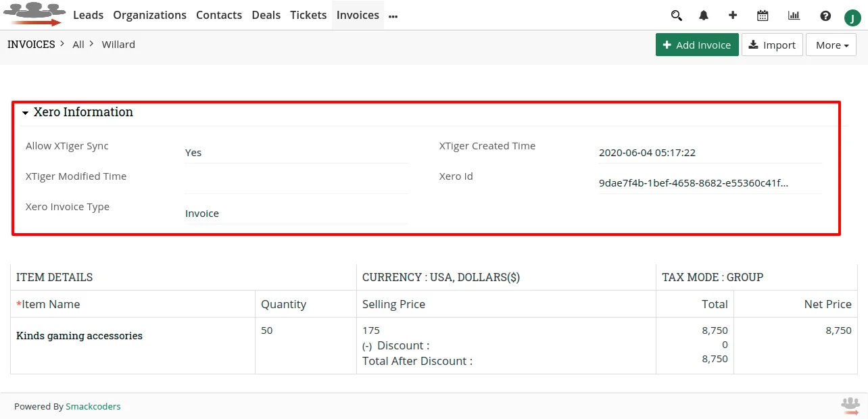This screenshot has width=868, height=419.
Task: Open the calendar icon in the header
Action: [x=763, y=15]
